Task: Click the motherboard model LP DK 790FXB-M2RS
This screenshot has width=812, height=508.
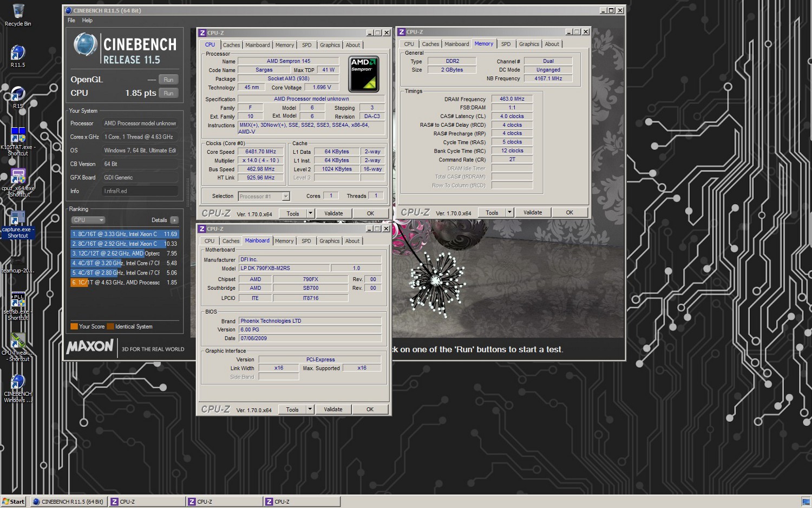Action: click(x=284, y=268)
